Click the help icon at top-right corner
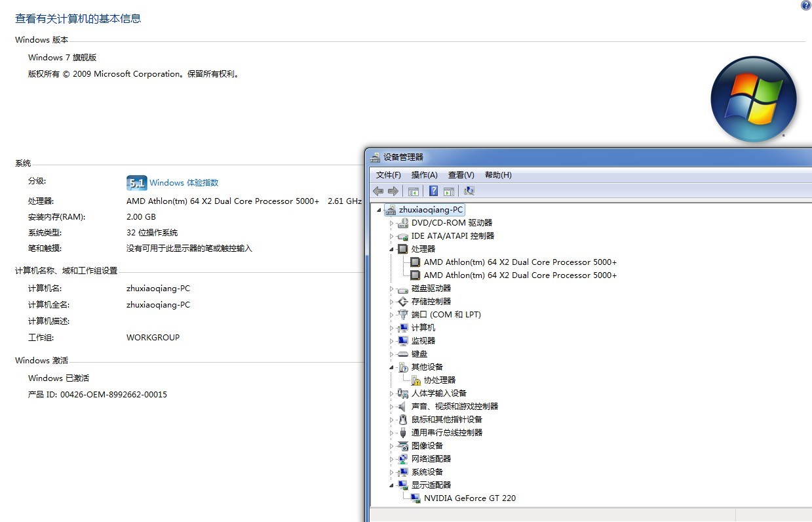The width and height of the screenshot is (812, 522). (x=805, y=5)
